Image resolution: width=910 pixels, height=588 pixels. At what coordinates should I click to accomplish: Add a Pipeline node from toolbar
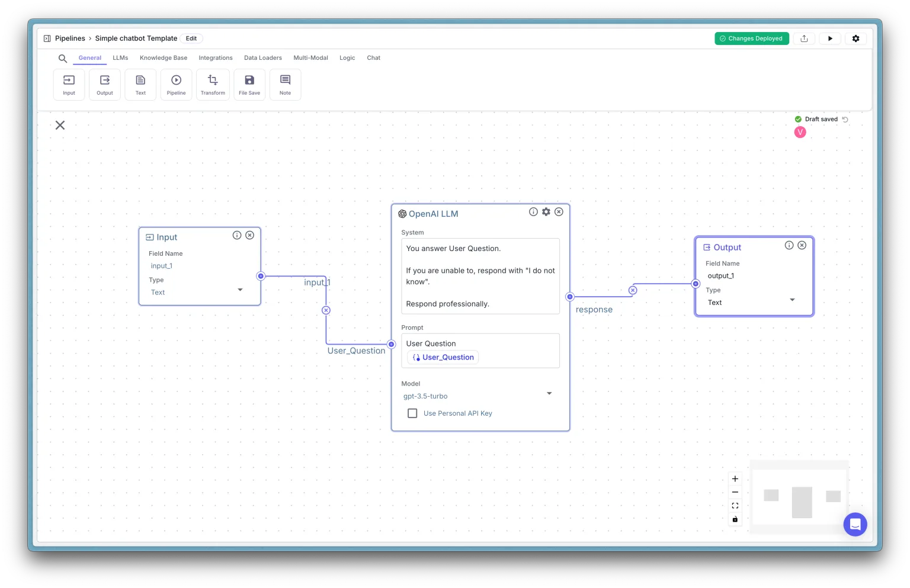point(177,85)
